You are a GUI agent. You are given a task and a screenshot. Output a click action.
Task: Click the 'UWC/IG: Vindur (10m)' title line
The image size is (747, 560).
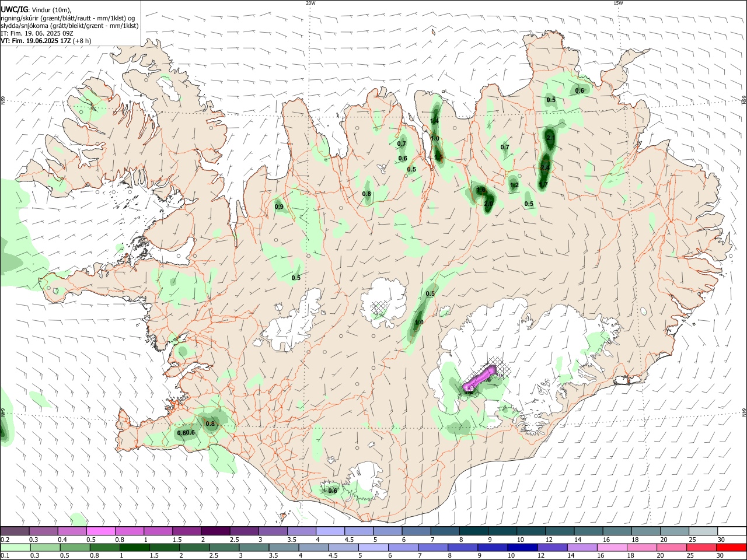coord(36,10)
